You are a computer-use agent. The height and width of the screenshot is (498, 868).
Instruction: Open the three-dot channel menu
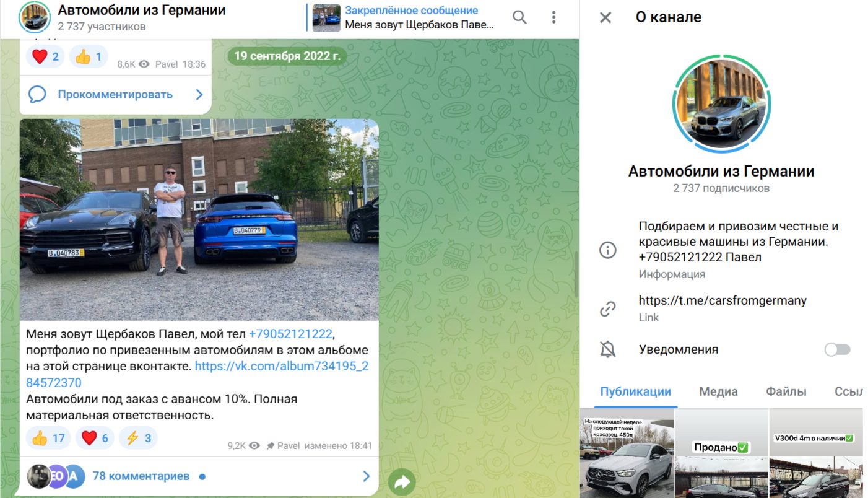click(x=553, y=17)
